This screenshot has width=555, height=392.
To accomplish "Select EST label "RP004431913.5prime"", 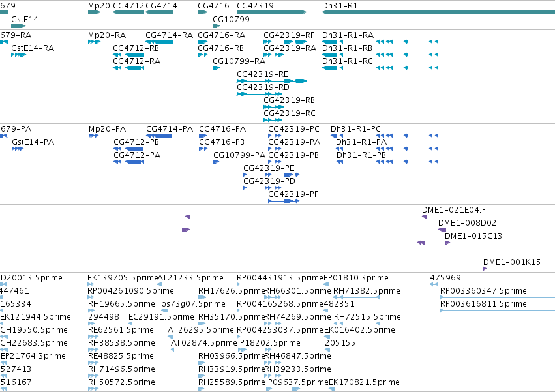I will click(x=280, y=278).
